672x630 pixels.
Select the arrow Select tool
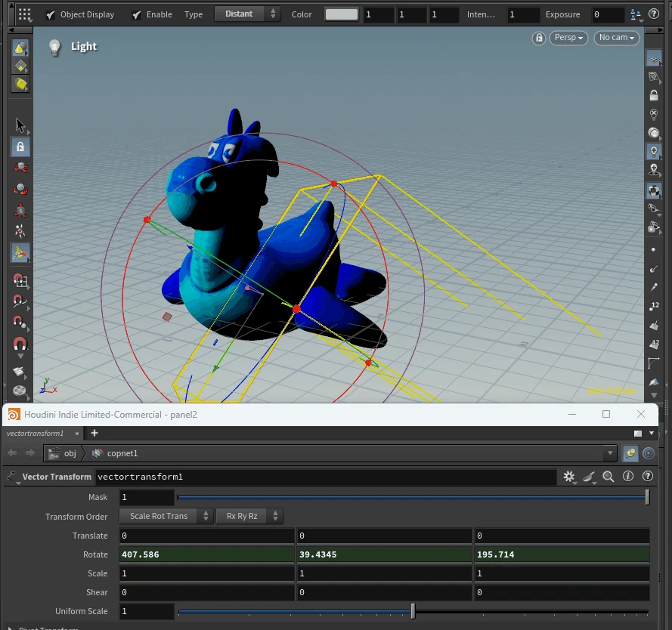coord(20,125)
